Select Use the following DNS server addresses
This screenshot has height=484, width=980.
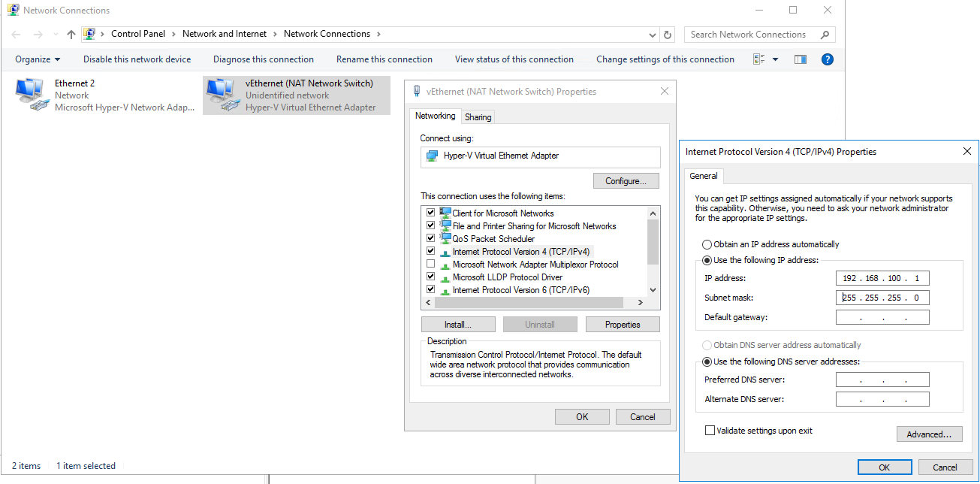[707, 361]
